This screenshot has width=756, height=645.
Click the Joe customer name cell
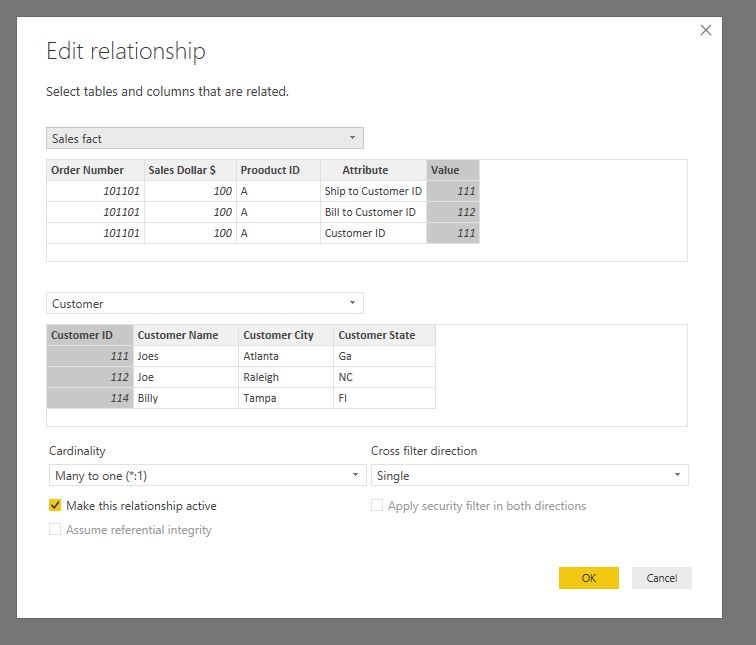[186, 377]
